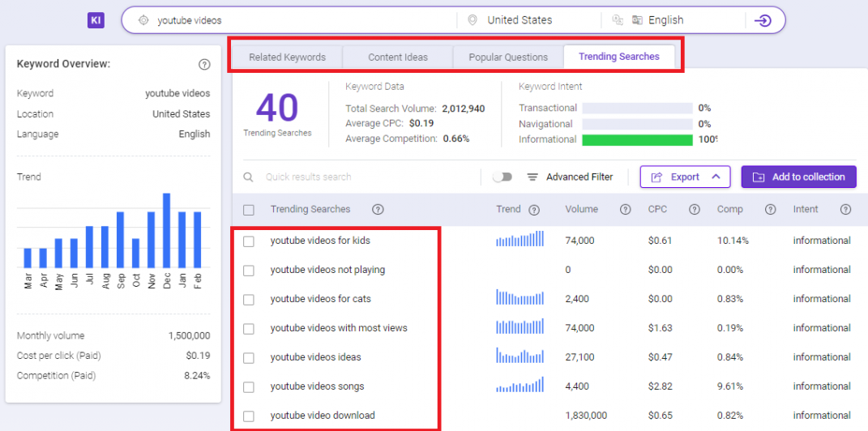Click the location pin icon
This screenshot has width=868, height=431.
point(472,20)
